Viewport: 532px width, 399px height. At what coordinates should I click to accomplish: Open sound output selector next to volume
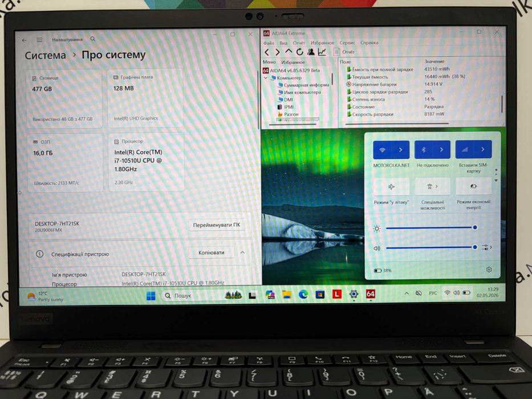pyautogui.click(x=487, y=247)
